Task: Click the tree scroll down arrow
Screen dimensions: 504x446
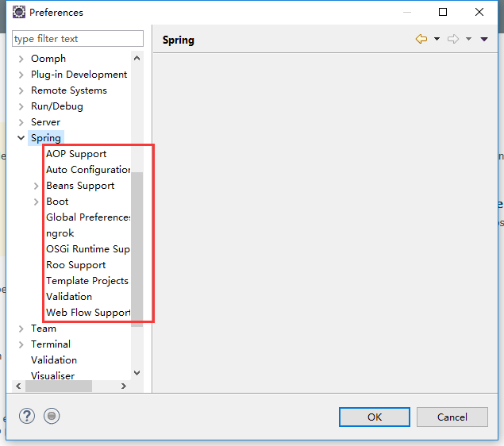Action: 137,373
